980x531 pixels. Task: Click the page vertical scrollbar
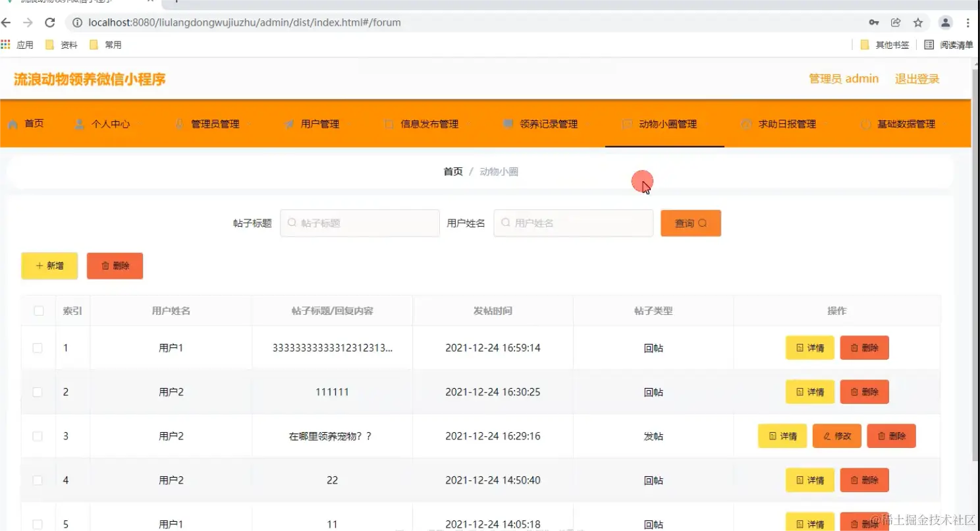(x=975, y=264)
